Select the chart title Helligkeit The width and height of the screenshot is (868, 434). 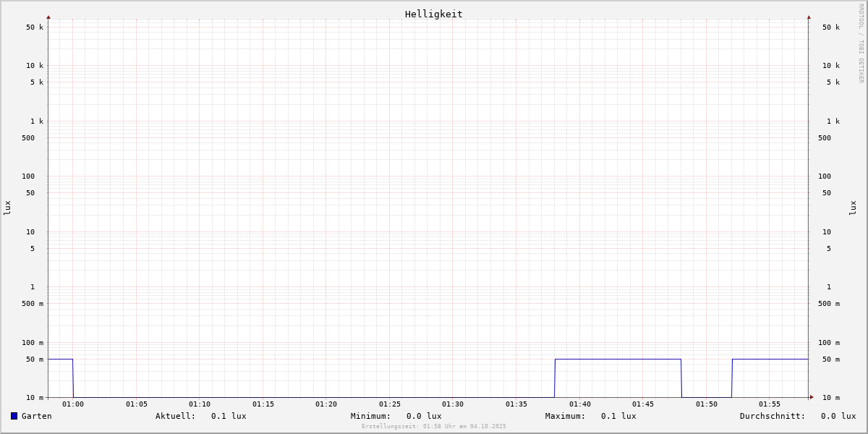(433, 14)
